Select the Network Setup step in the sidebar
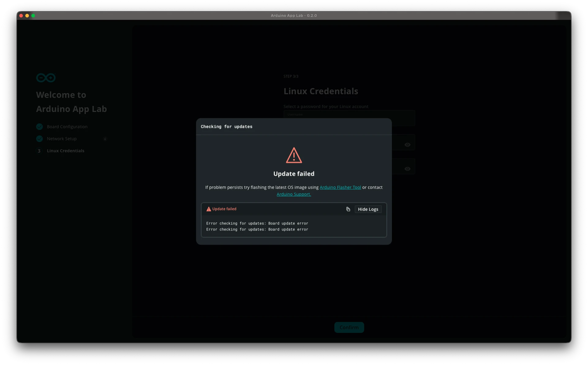The width and height of the screenshot is (588, 365). [x=61, y=139]
